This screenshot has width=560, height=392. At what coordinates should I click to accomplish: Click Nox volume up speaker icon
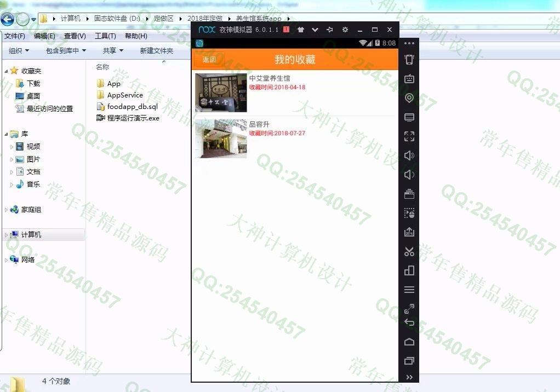[x=409, y=155]
